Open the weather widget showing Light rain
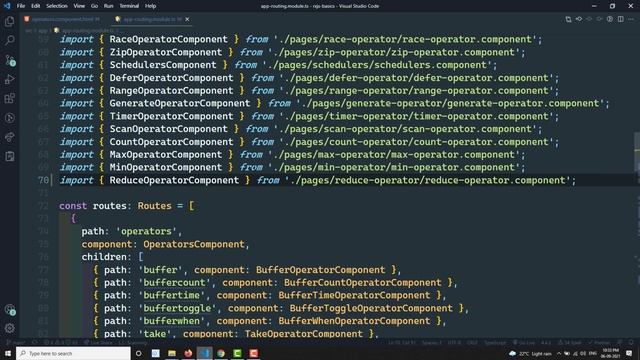 531,353
